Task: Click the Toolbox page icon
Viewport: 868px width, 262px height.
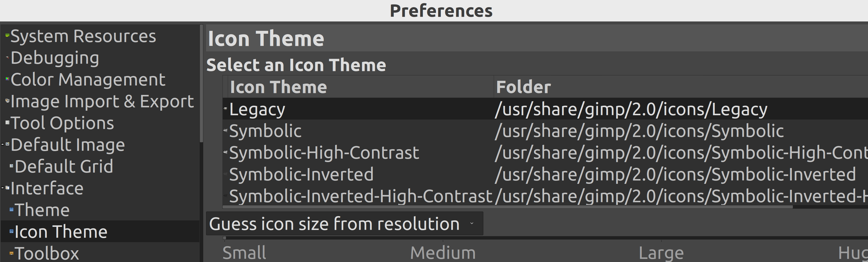Action: (x=11, y=253)
